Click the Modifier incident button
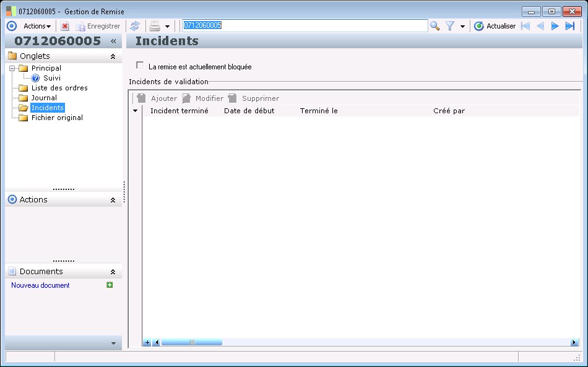Image resolution: width=588 pixels, height=367 pixels. pyautogui.click(x=203, y=98)
